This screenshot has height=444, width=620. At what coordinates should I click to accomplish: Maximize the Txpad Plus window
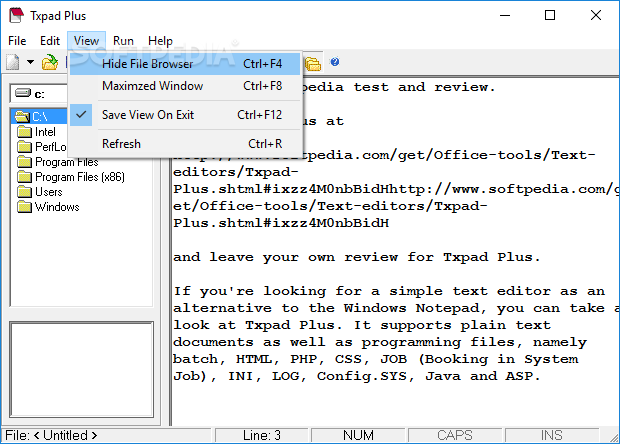click(x=550, y=15)
